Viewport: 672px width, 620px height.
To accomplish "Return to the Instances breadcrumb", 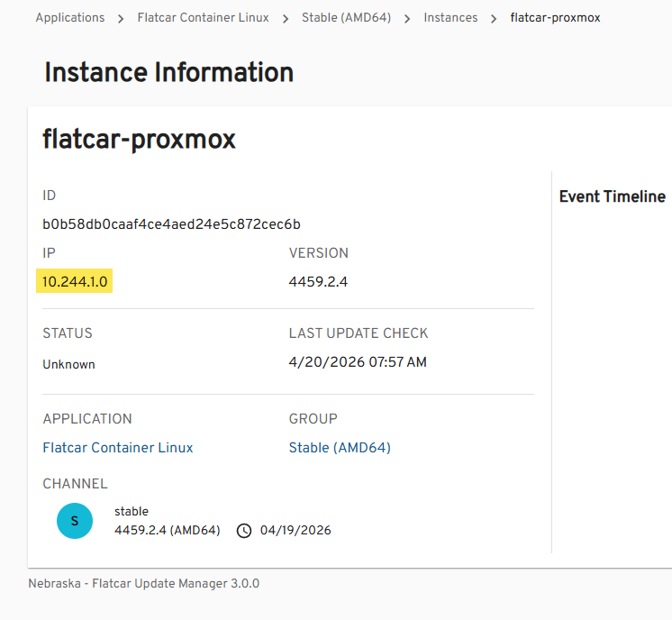I will click(x=450, y=18).
